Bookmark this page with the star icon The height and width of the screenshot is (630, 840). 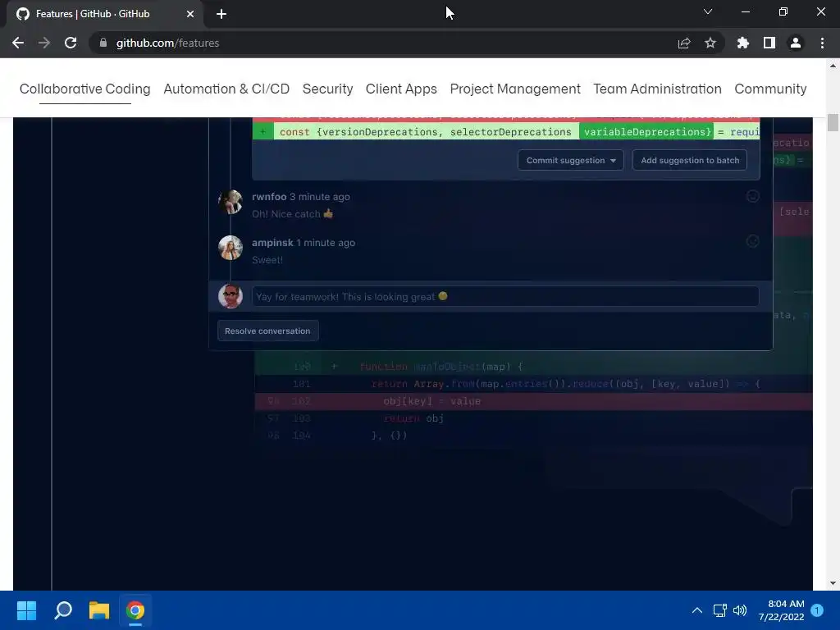click(x=710, y=43)
